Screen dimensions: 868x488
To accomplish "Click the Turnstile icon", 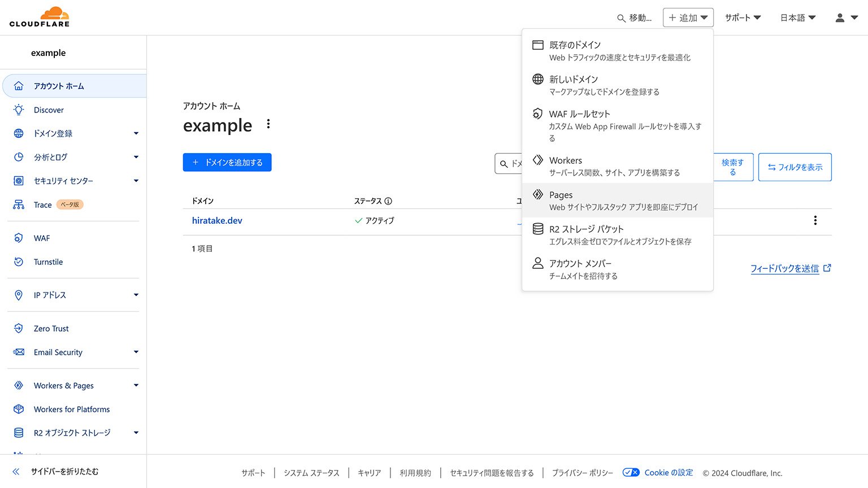I will tap(19, 262).
